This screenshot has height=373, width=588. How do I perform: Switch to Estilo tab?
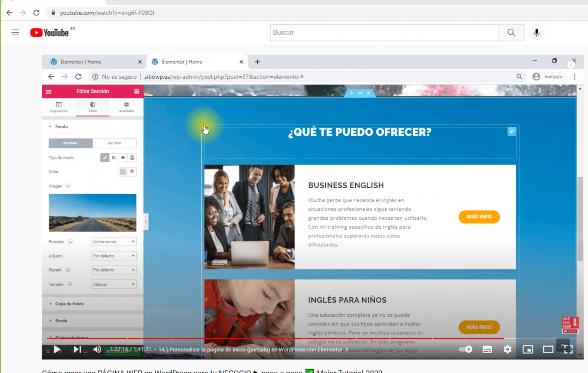(x=93, y=107)
